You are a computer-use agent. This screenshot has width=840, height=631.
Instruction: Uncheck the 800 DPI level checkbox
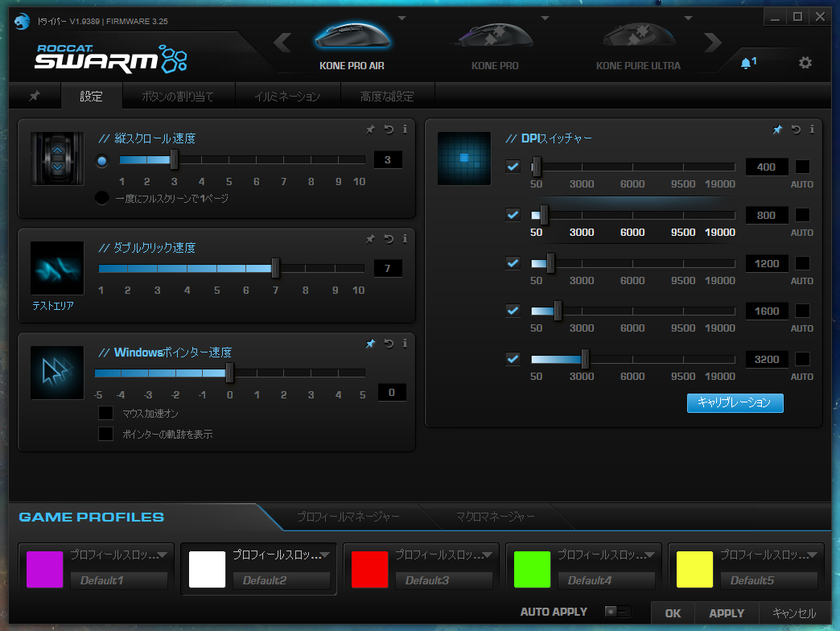point(513,215)
